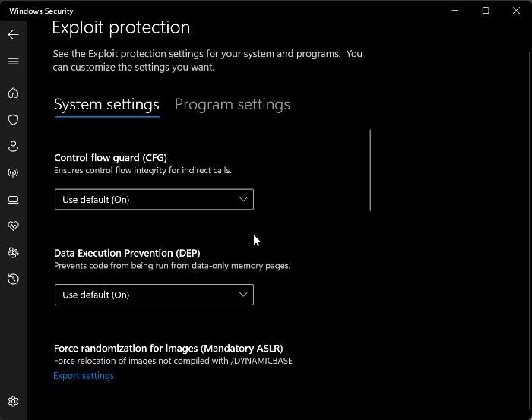Open Firewall & network protection icon
Viewport: 532px width, 420px height.
click(13, 173)
